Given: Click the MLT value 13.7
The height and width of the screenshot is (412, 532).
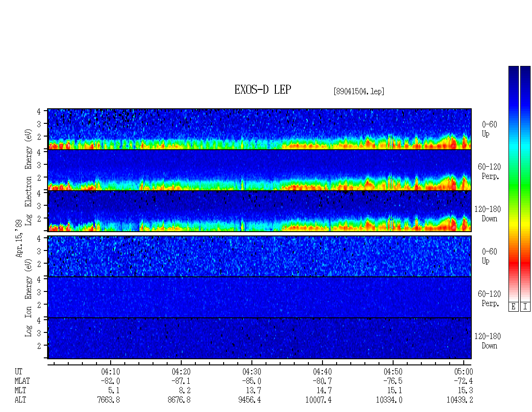Looking at the screenshot, I should pyautogui.click(x=254, y=391).
